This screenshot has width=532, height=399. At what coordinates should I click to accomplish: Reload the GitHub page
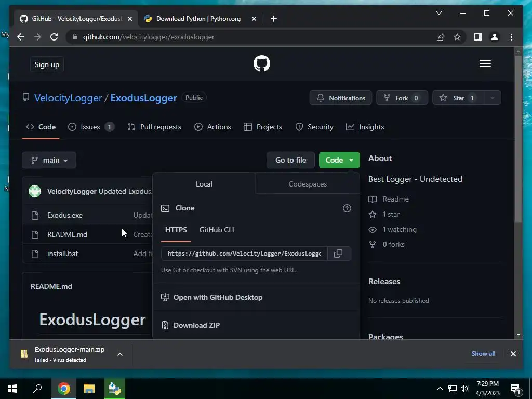click(54, 37)
